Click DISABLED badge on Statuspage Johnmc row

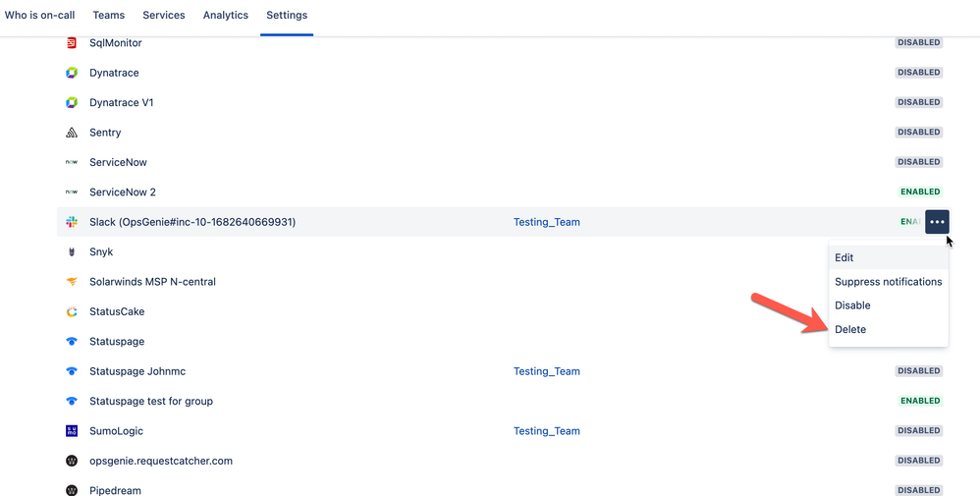point(919,371)
